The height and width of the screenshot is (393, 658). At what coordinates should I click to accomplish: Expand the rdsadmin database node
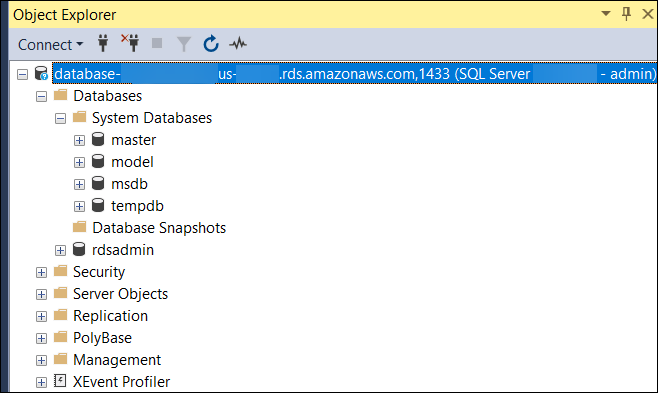tap(60, 250)
